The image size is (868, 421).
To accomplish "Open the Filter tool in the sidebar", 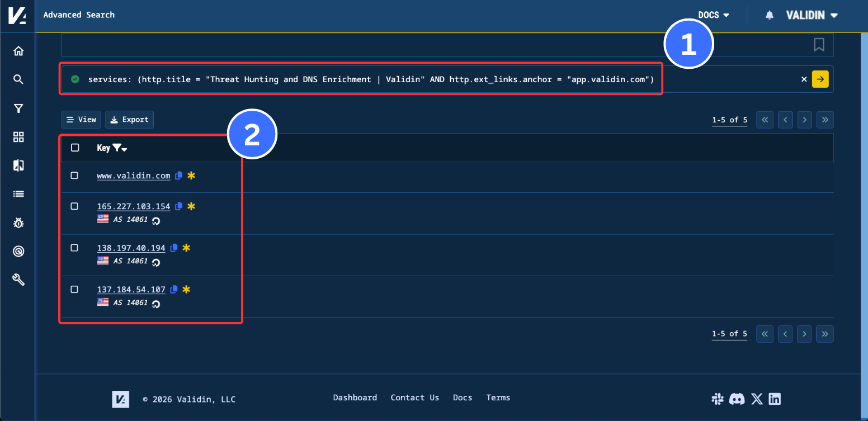I will [18, 108].
